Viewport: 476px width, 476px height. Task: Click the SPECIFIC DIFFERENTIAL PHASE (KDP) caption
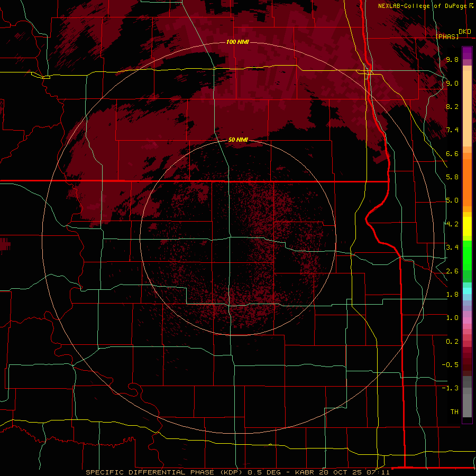pyautogui.click(x=164, y=472)
